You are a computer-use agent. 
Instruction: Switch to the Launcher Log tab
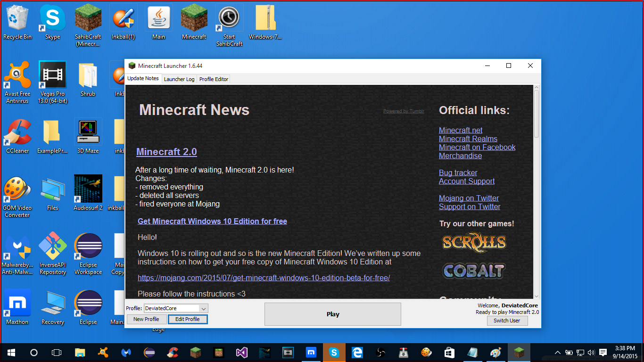(179, 79)
